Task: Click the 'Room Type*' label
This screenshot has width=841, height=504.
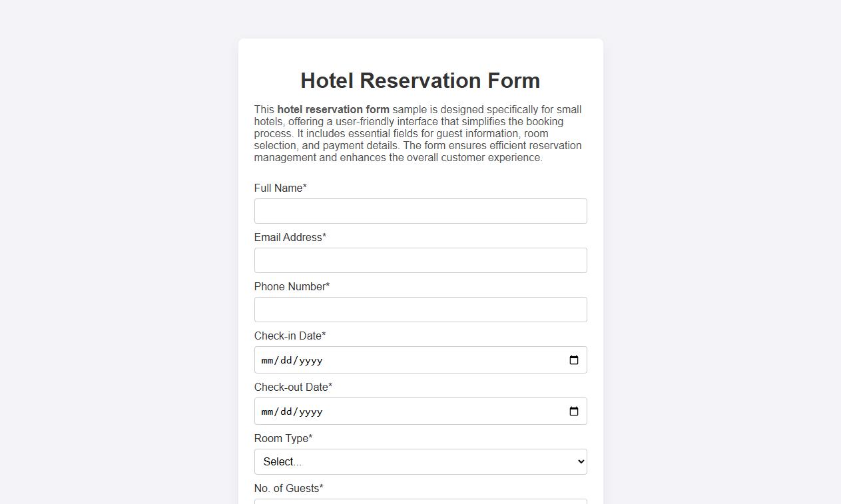Action: [x=282, y=438]
